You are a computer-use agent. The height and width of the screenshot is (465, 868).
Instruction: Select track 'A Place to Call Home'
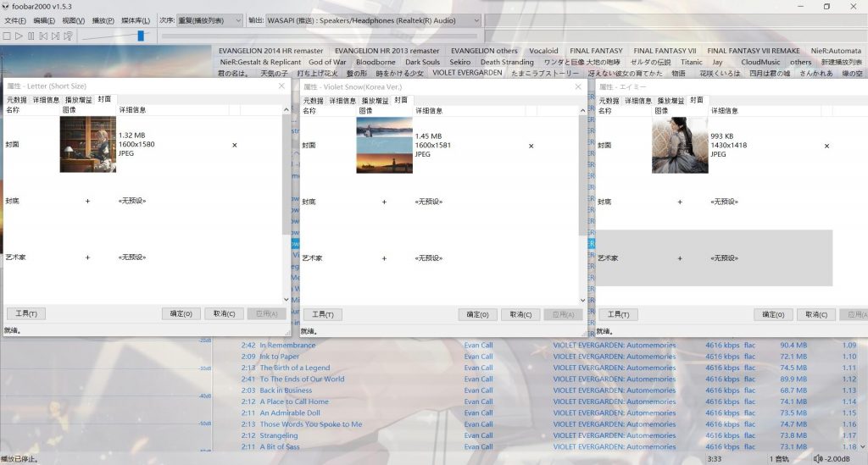point(294,402)
